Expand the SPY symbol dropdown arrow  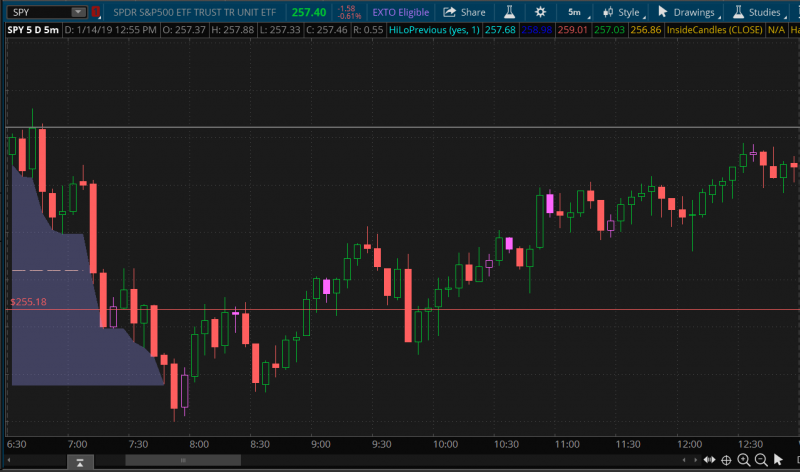click(x=78, y=13)
